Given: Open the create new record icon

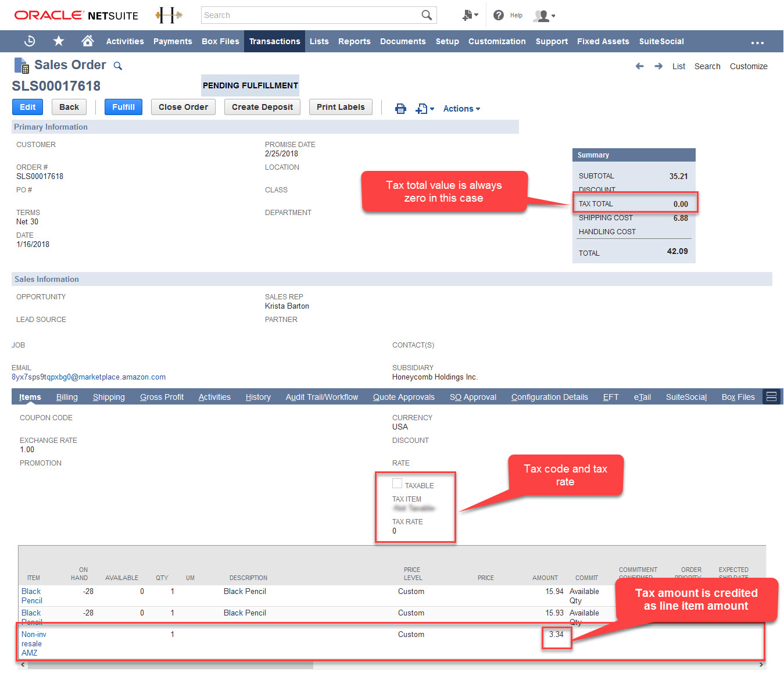Looking at the screenshot, I should pos(470,15).
